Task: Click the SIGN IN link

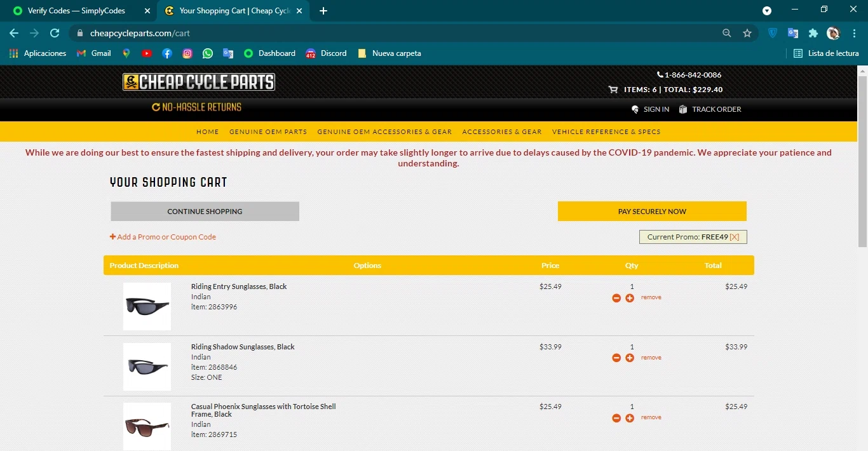Action: point(650,109)
